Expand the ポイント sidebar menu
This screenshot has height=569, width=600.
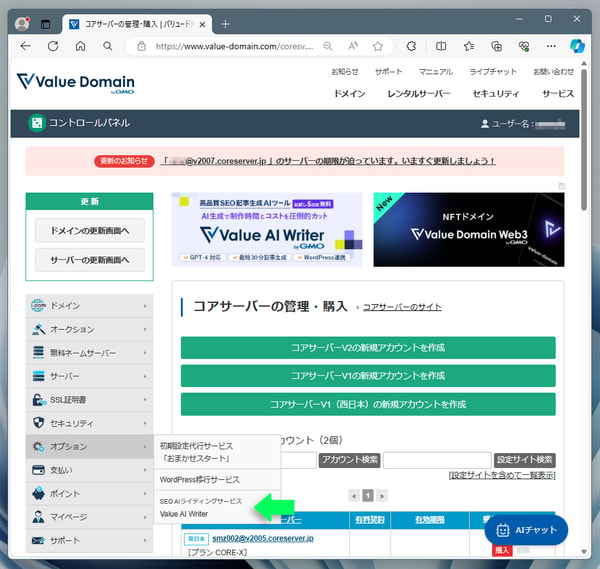[89, 494]
